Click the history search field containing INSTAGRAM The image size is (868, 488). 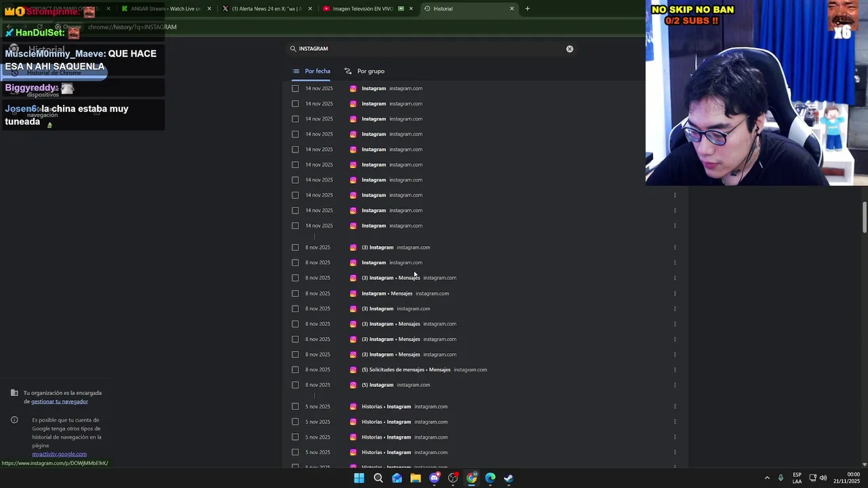(x=431, y=49)
